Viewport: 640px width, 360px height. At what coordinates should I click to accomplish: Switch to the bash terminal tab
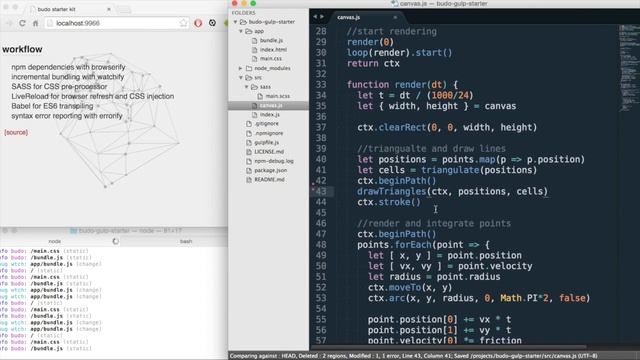coord(186,241)
